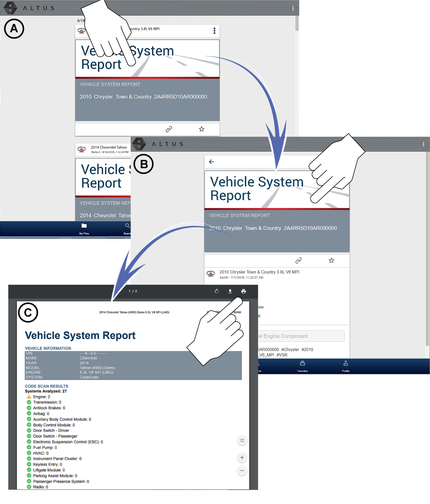The image size is (430, 504).
Task: Click the fit-to-page button in PDF viewer
Action: (x=242, y=441)
